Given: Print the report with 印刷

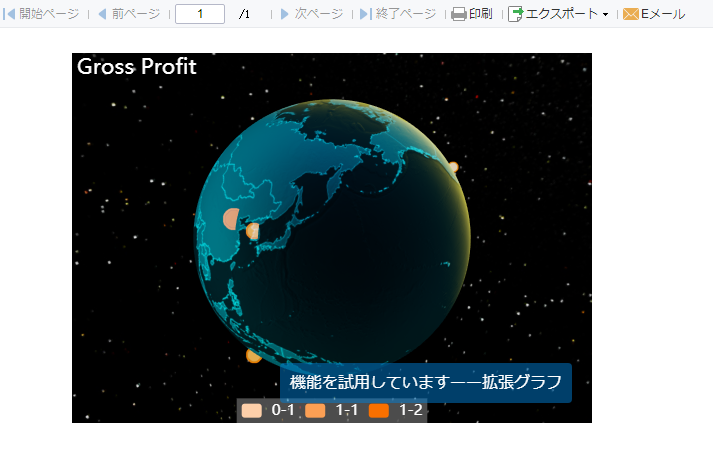Looking at the screenshot, I should pos(472,14).
